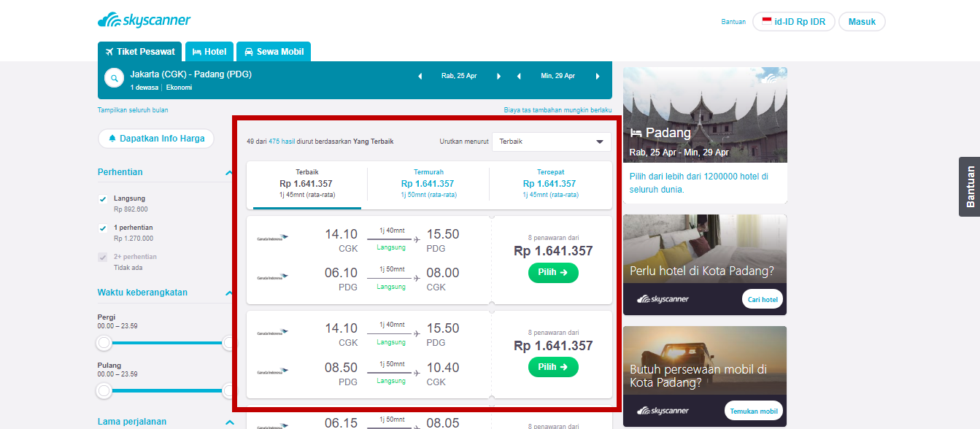Click the Padang hotel promo image
The width and height of the screenshot is (980, 429).
705,115
